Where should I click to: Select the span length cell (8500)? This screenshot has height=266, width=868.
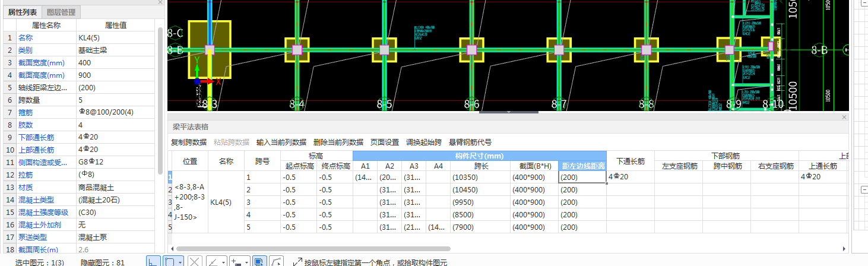[480, 214]
